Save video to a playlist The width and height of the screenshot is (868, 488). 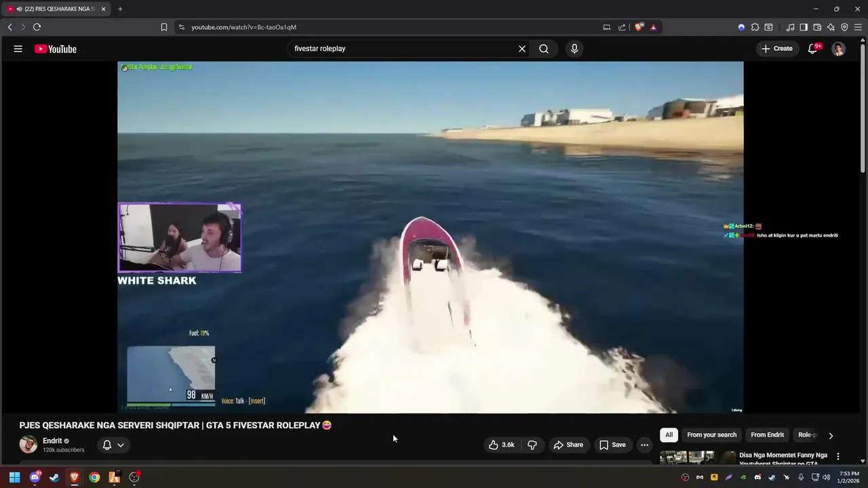[x=612, y=445]
